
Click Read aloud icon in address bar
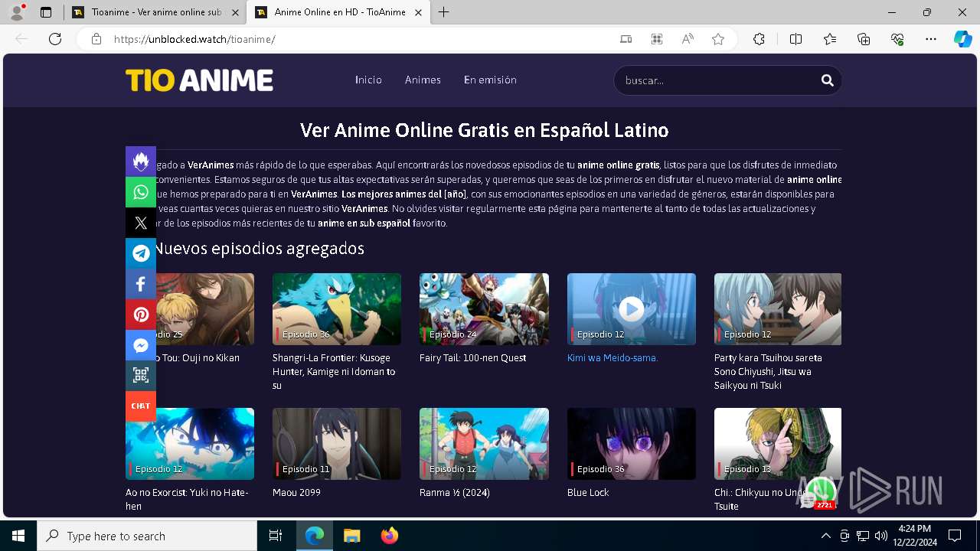point(688,39)
